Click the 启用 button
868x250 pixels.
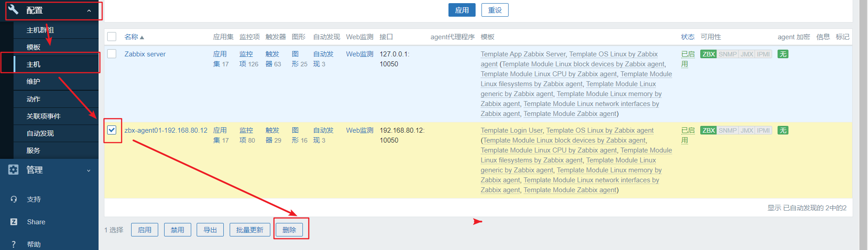145,230
